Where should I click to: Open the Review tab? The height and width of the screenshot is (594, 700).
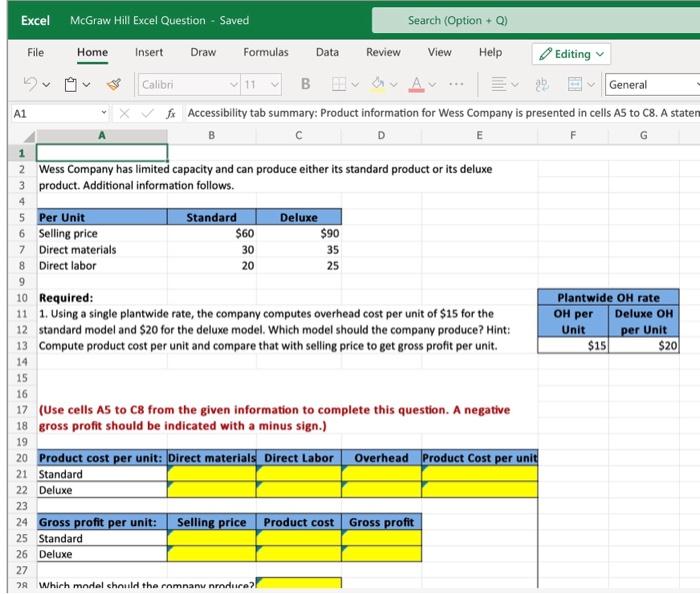383,53
